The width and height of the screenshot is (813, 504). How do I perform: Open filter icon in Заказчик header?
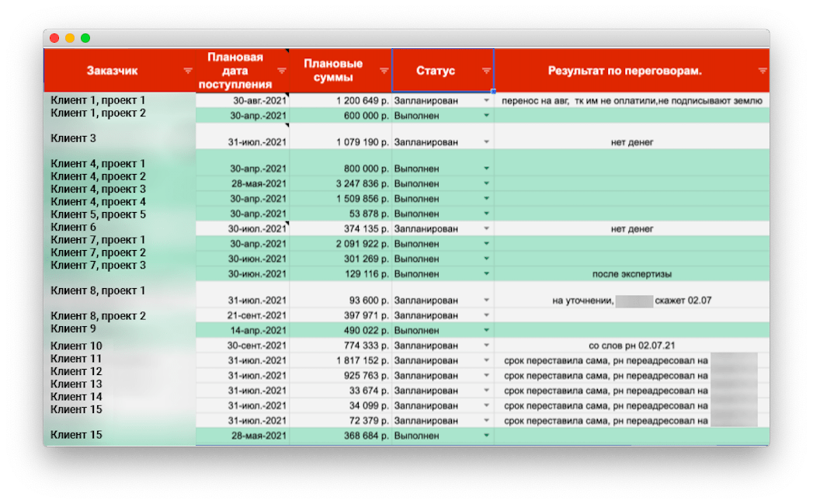pyautogui.click(x=187, y=71)
